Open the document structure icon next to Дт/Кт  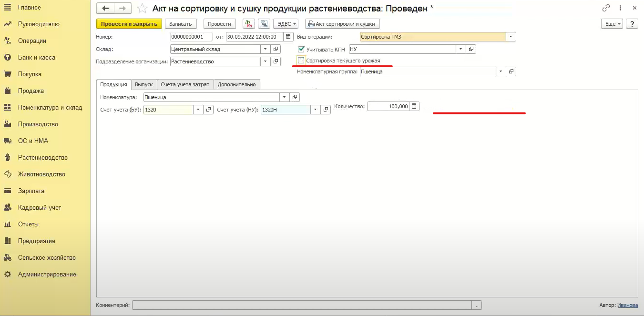click(x=264, y=24)
